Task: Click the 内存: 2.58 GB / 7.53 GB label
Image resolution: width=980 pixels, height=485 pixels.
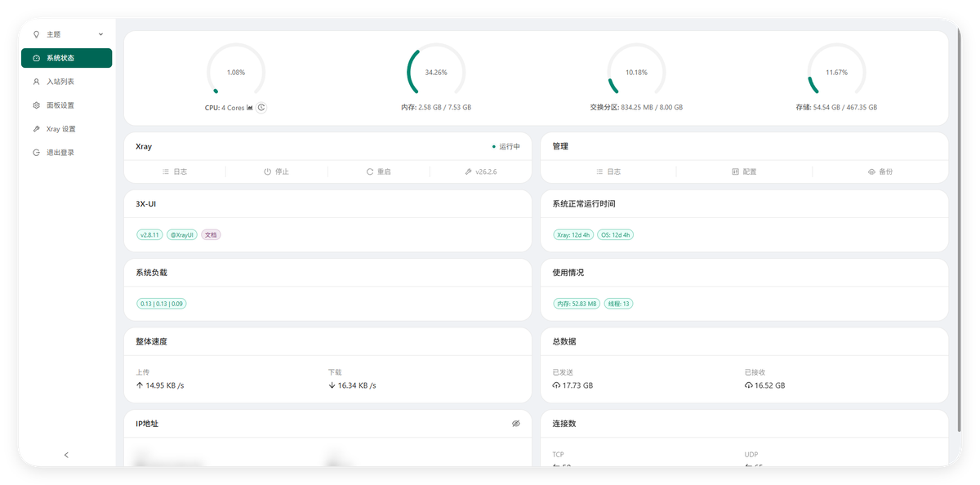Action: (436, 107)
